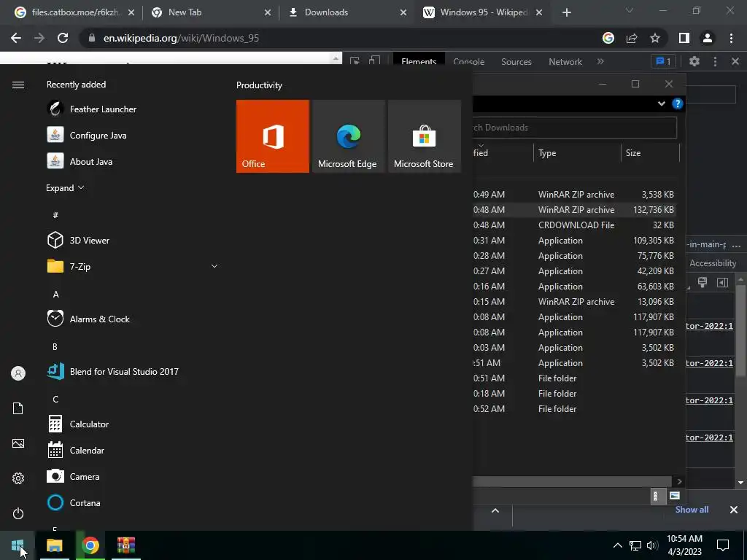The height and width of the screenshot is (560, 747).
Task: Bookmark this page with star icon
Action: coord(655,38)
